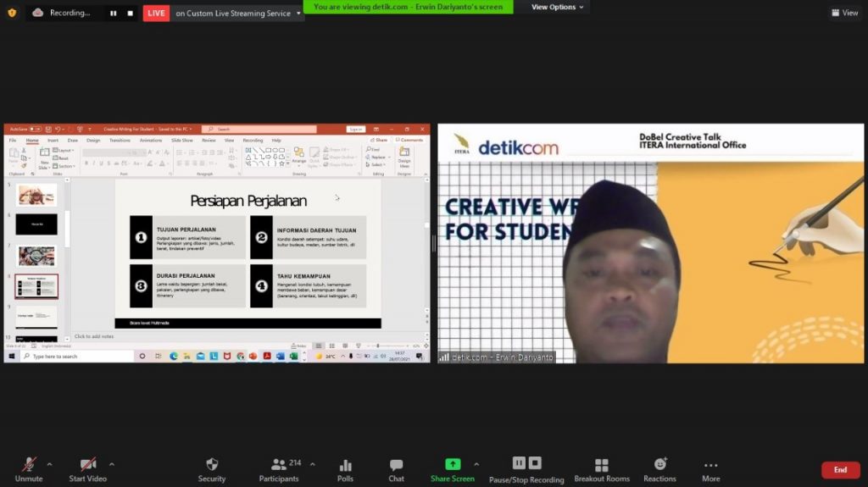Toggle Bold formatting in the ribbon
This screenshot has width=868, height=487.
pos(86,163)
